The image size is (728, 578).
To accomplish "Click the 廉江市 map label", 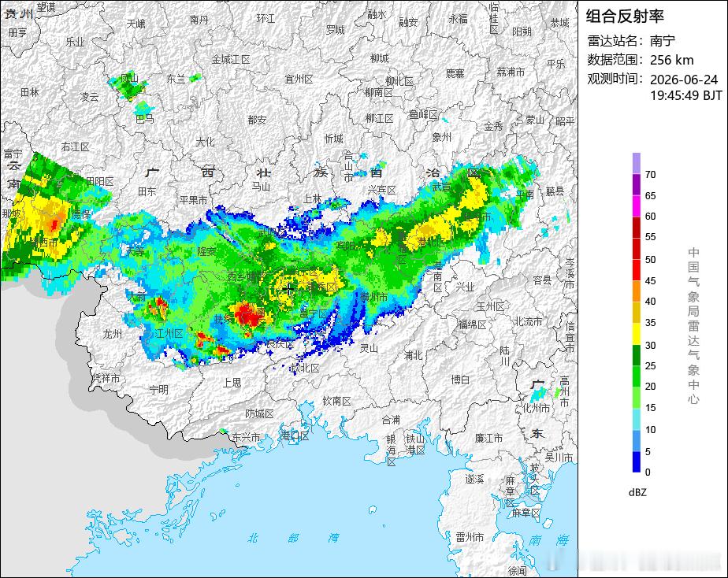I will click(x=488, y=439).
